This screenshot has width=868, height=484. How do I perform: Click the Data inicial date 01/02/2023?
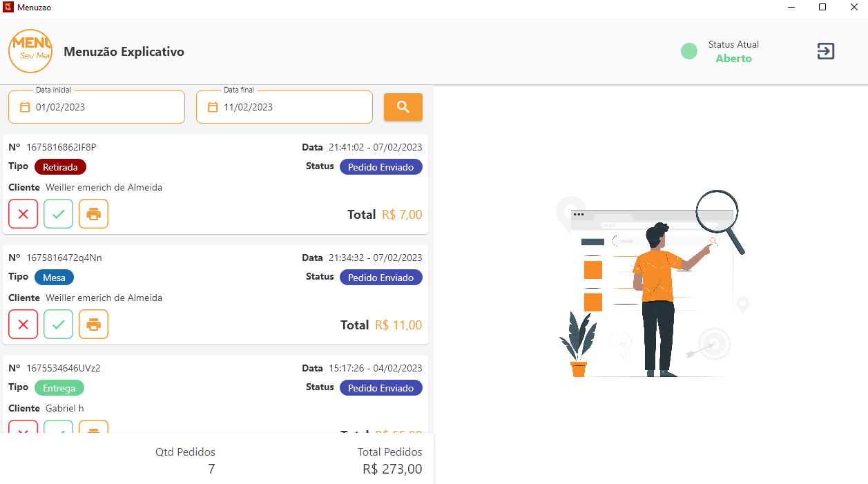(60, 107)
